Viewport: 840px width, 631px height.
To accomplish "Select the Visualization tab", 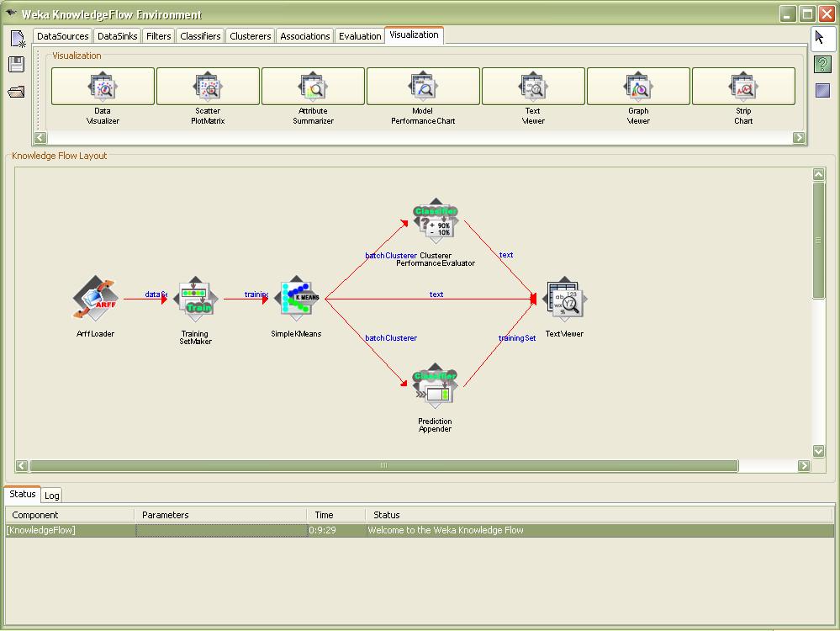I will pos(414,34).
